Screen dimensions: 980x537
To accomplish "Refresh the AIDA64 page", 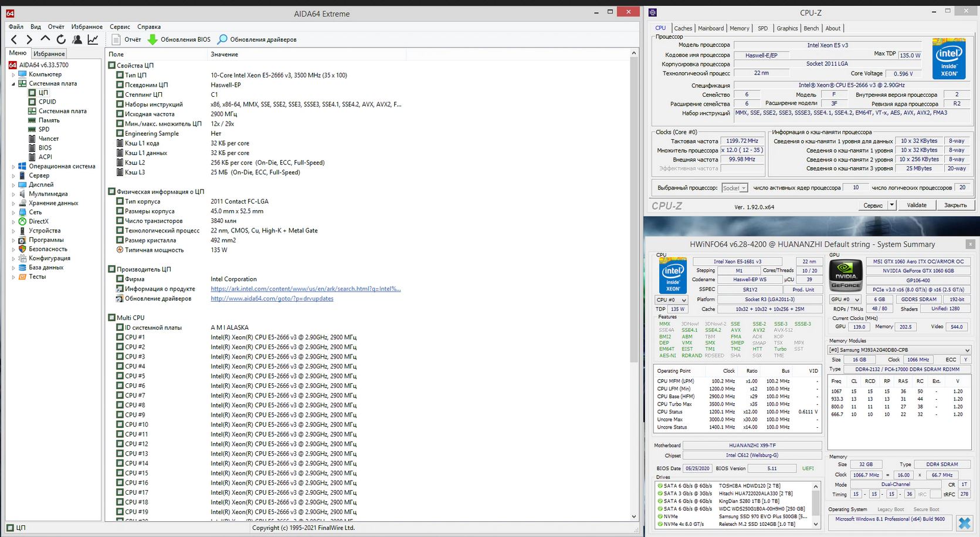I will [61, 39].
